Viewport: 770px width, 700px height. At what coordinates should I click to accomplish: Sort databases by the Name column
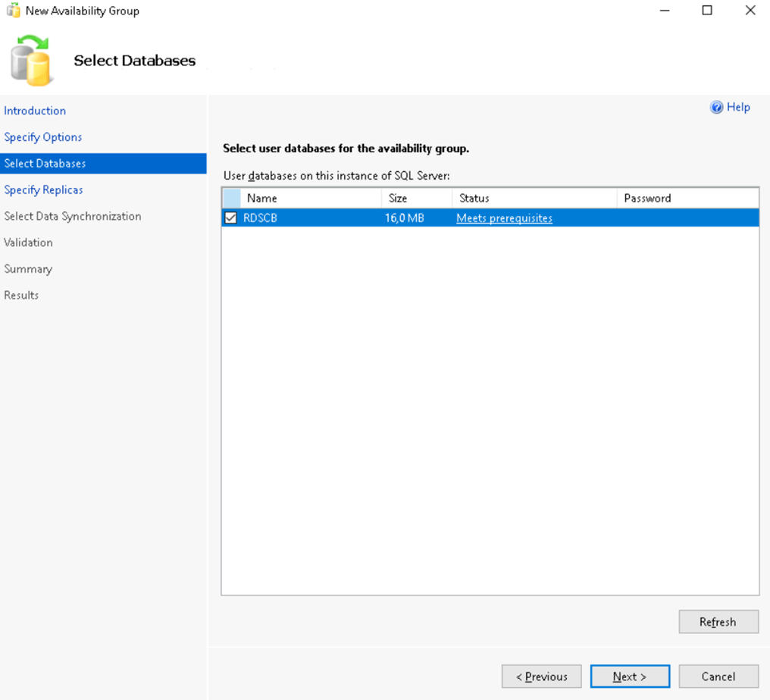point(311,198)
